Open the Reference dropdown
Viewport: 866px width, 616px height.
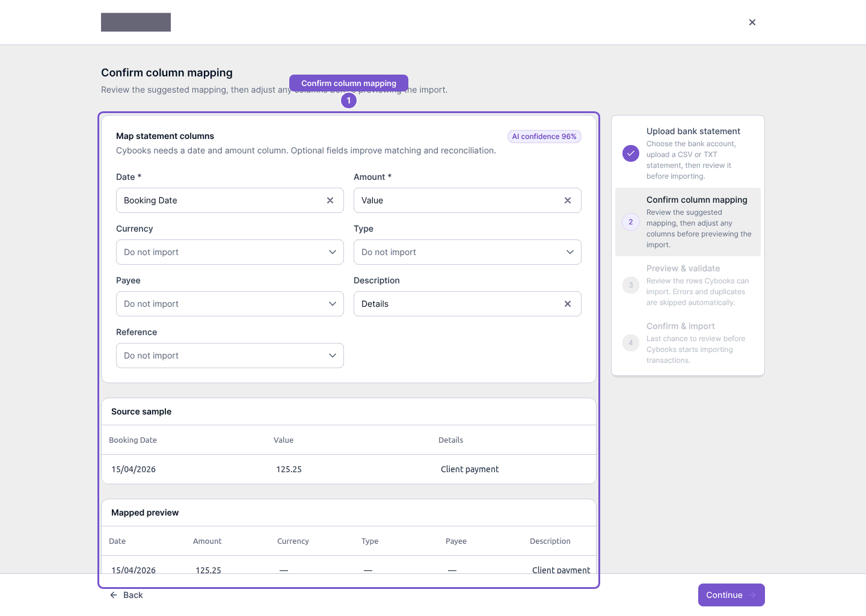pos(230,356)
